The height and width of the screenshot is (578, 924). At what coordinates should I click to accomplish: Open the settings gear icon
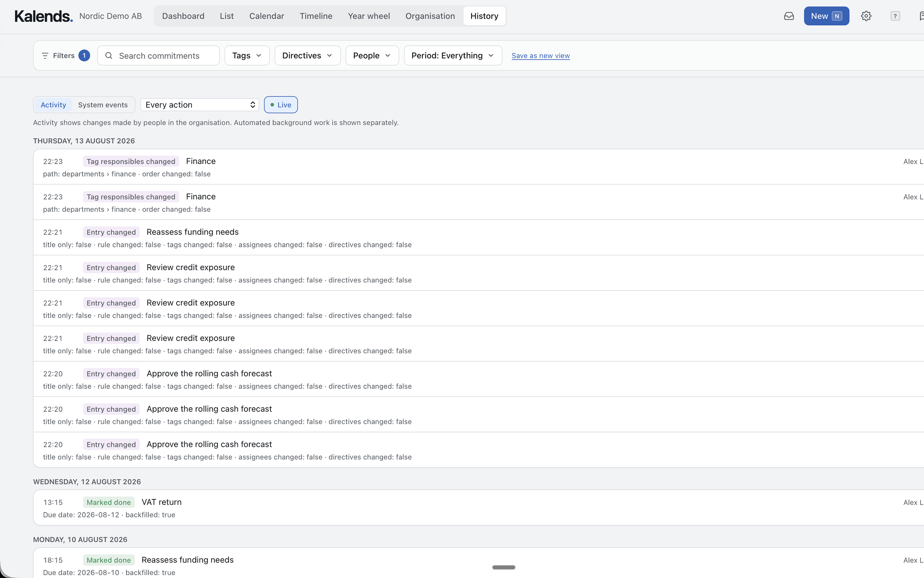click(x=866, y=16)
